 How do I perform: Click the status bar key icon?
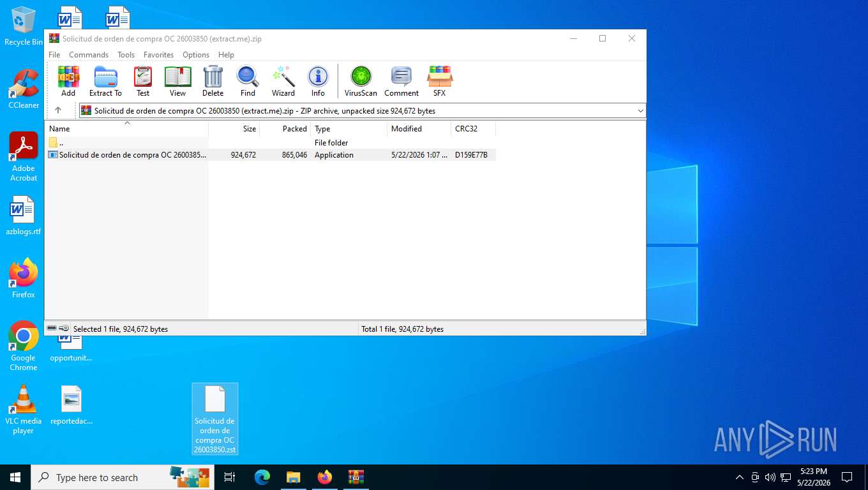64,329
